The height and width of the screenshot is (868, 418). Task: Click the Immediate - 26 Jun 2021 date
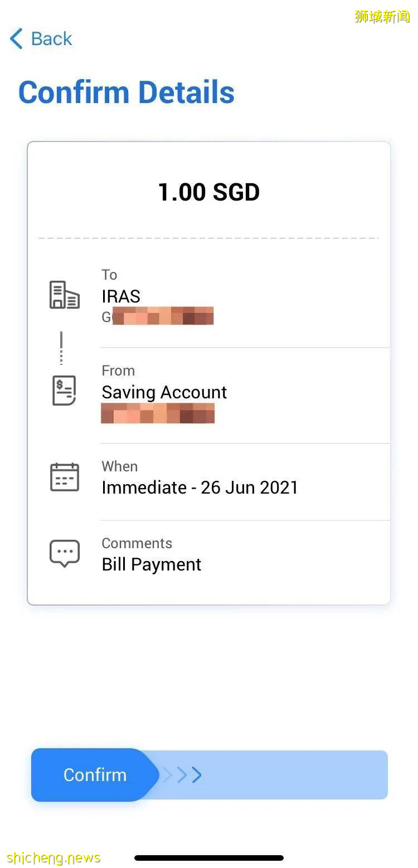pos(200,487)
